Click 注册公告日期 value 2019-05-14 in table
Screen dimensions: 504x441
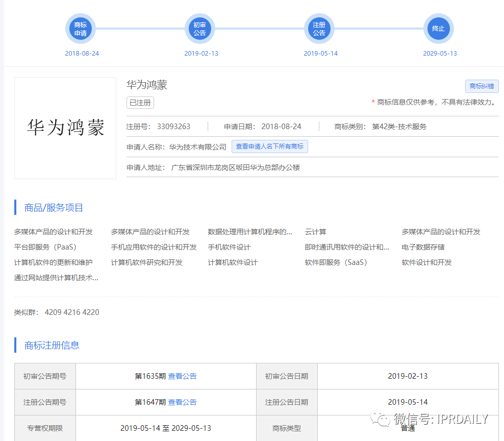(x=408, y=402)
